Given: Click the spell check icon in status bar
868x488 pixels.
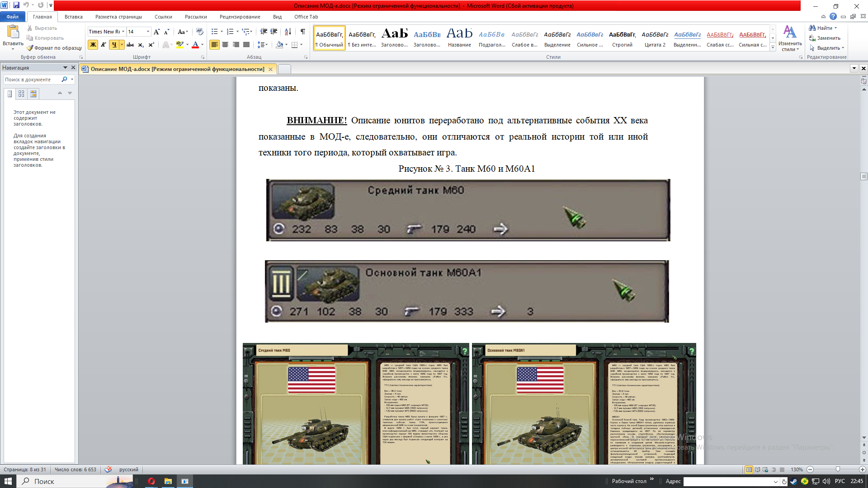Looking at the screenshot, I should pos(108,469).
